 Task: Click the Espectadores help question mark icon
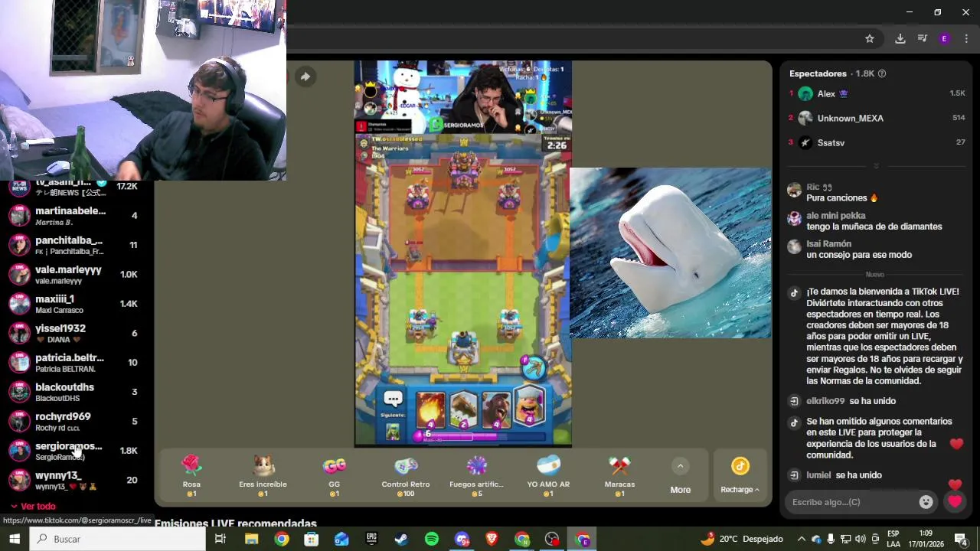[x=882, y=73]
